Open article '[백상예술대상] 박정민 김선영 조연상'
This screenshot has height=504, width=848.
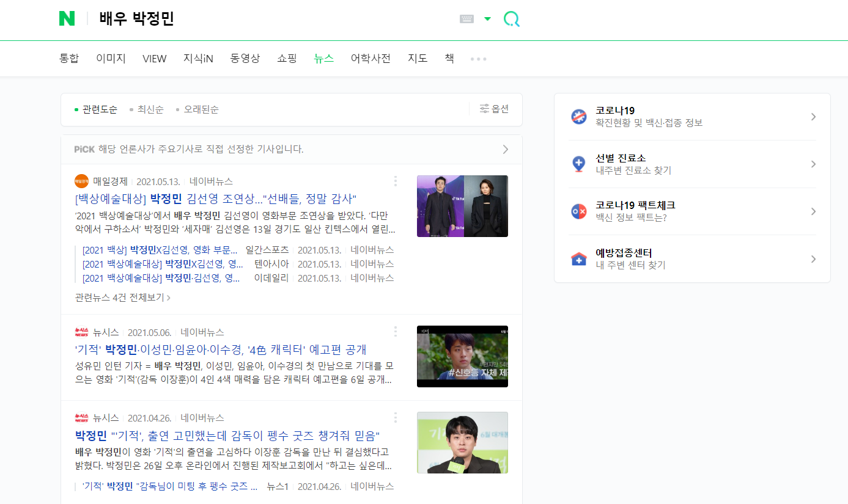tap(215, 199)
